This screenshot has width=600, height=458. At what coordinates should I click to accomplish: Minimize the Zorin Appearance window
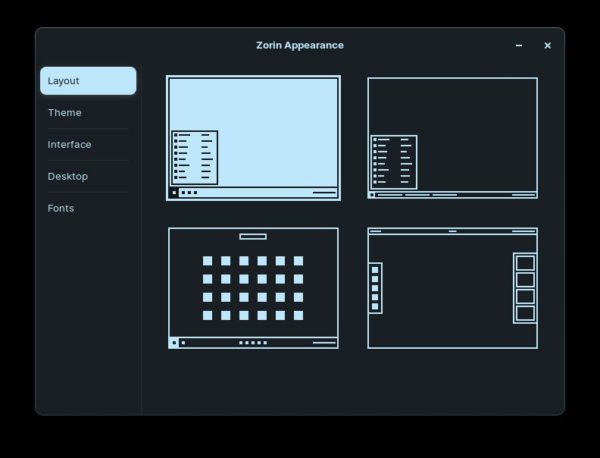(519, 46)
